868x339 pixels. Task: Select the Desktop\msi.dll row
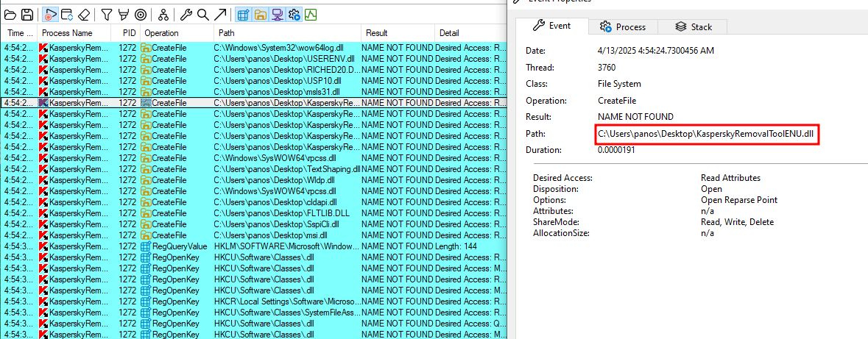253,235
